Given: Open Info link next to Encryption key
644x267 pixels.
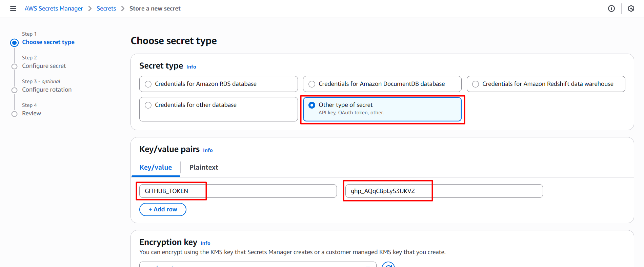Looking at the screenshot, I should (205, 243).
